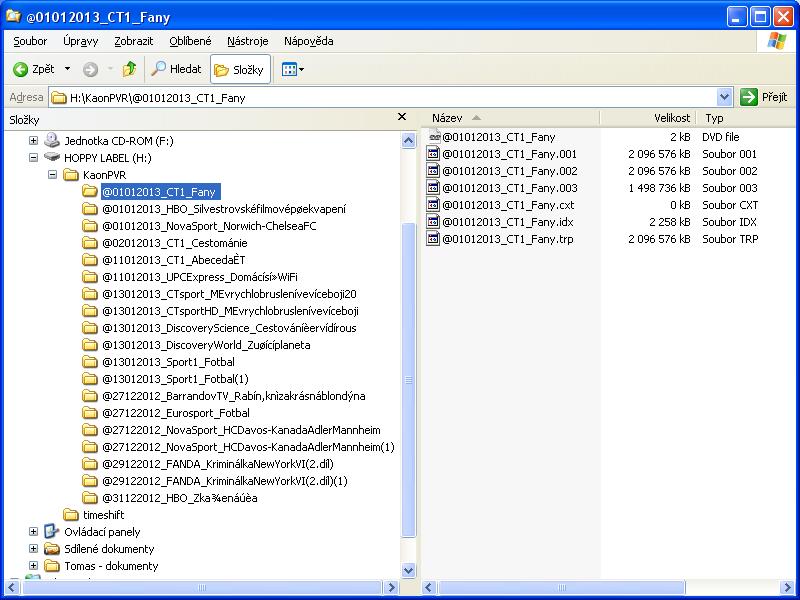Select @27122012_BarrandovTV_Rabín folder icon
Viewport: 800px width, 600px height.
(x=90, y=396)
